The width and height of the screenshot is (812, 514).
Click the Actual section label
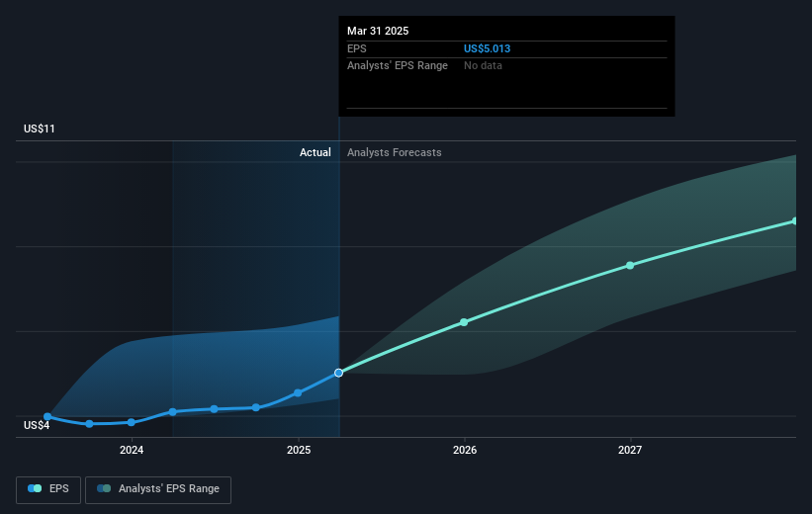point(315,152)
